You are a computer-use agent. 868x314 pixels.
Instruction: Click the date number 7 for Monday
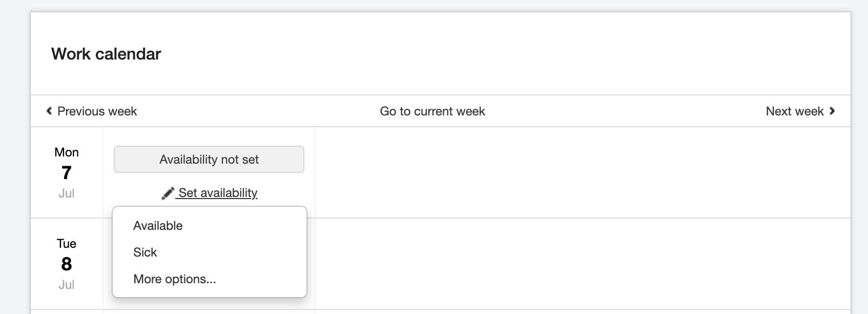click(67, 173)
